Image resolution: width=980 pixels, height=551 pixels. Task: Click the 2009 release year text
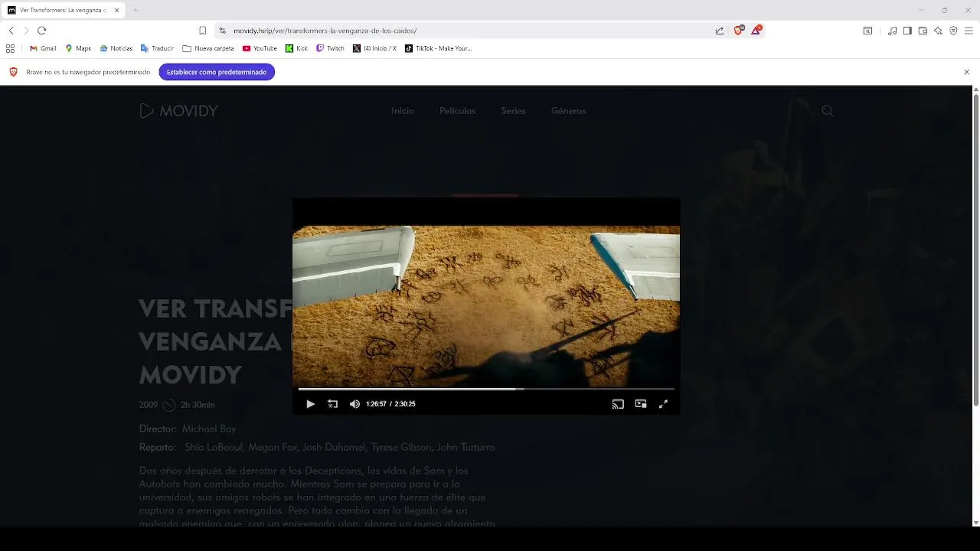click(x=149, y=405)
